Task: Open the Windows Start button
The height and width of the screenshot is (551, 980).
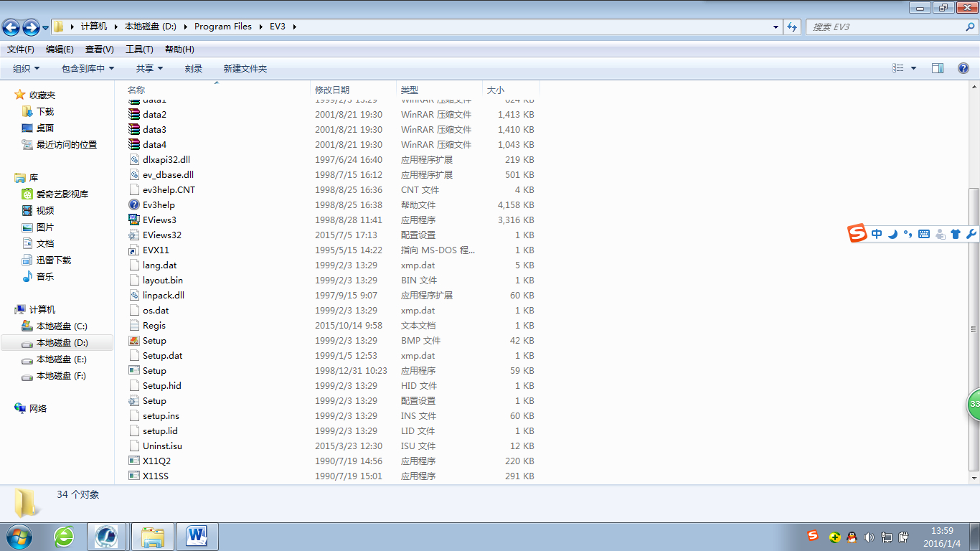Action: [x=19, y=537]
